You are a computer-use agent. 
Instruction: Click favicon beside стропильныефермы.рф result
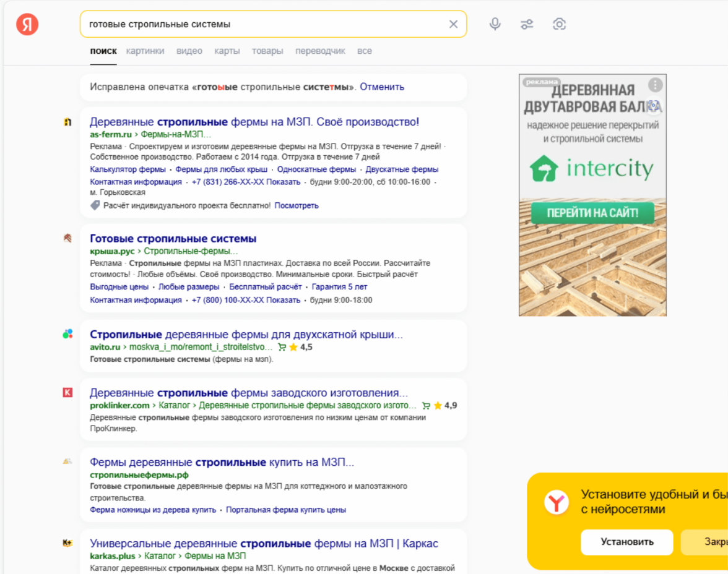[x=68, y=461]
